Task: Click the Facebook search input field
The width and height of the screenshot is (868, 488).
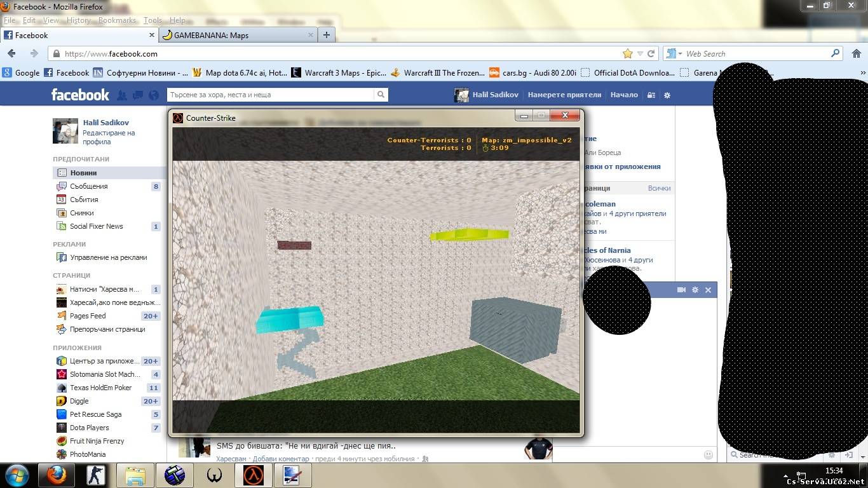Action: click(271, 95)
